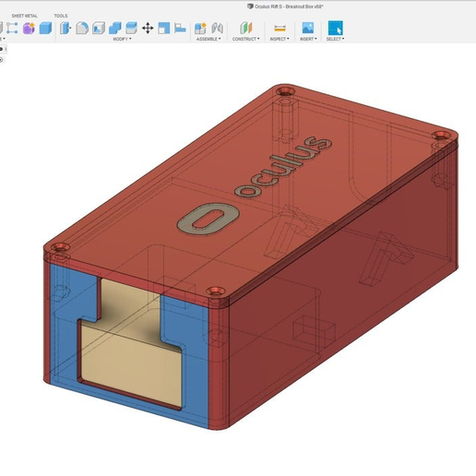Select the rectangular pattern tool icon

coord(12,28)
